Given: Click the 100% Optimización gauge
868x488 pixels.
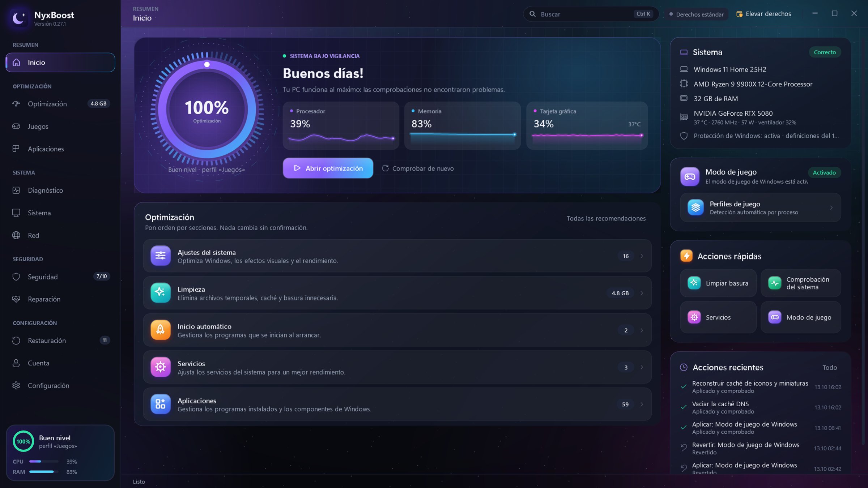Looking at the screenshot, I should 207,109.
